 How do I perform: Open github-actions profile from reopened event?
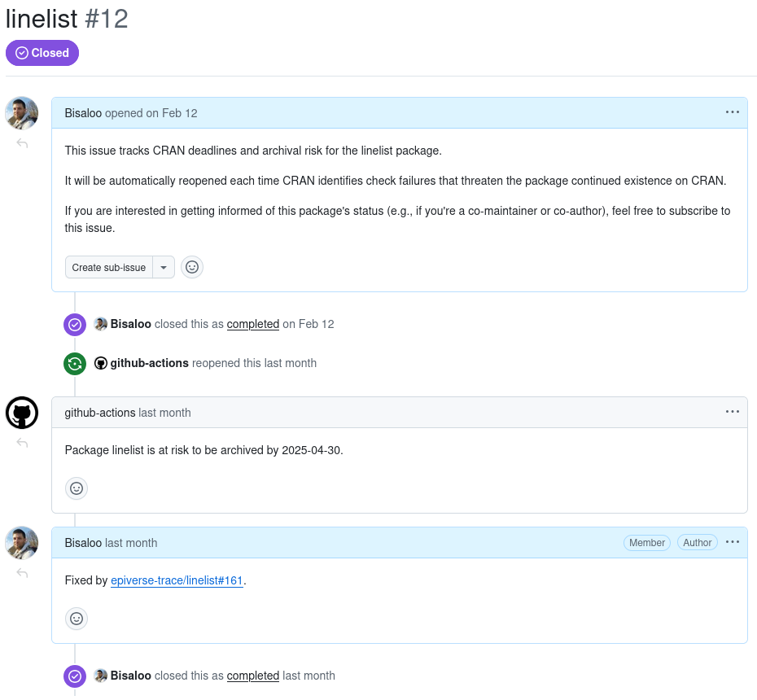(149, 363)
